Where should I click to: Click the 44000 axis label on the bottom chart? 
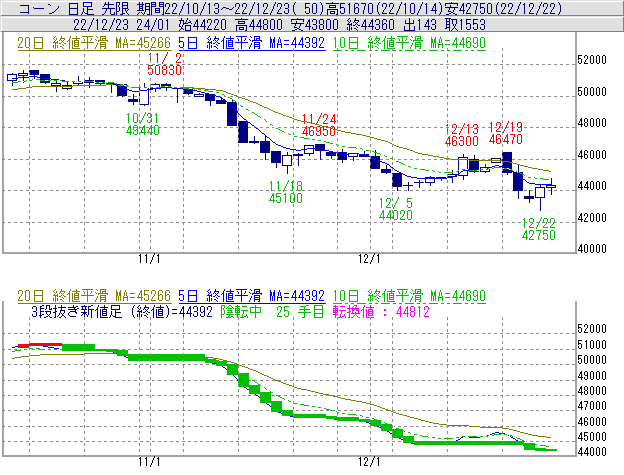(x=592, y=452)
